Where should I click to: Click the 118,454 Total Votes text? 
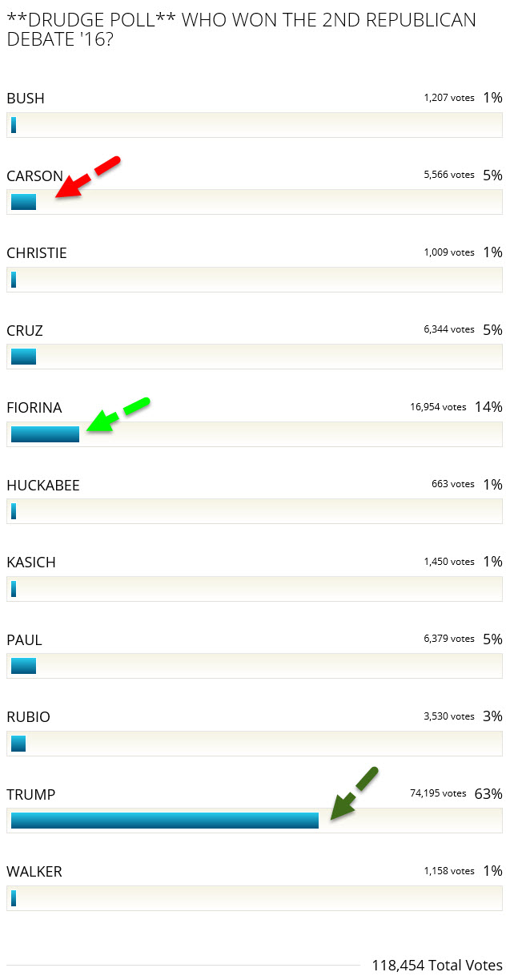point(436,965)
